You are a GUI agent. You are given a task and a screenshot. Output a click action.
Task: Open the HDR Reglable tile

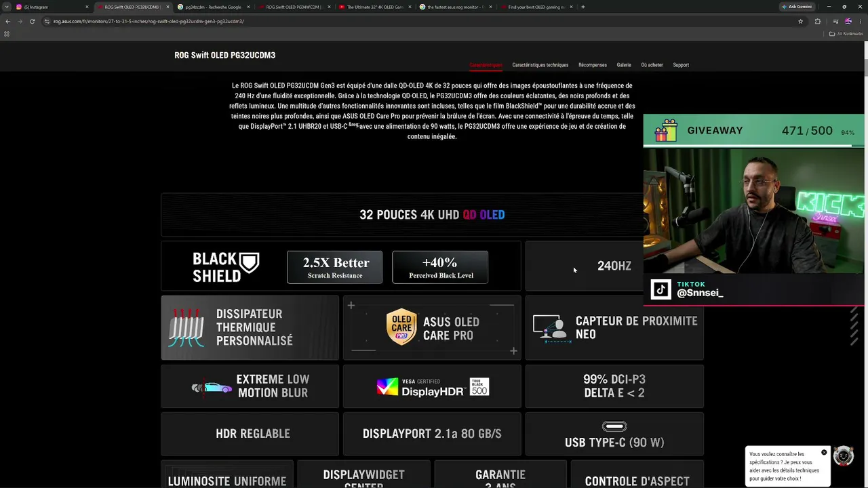250,434
